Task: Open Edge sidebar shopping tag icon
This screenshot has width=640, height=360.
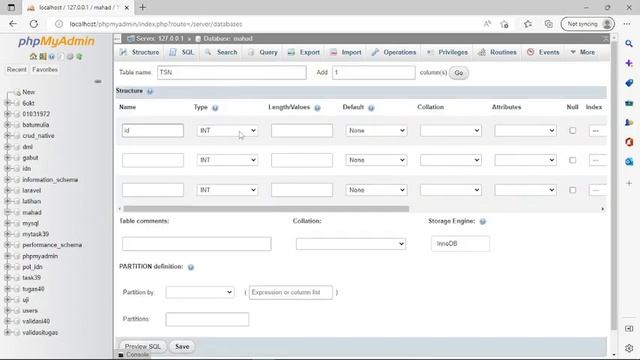Action: 629,83
